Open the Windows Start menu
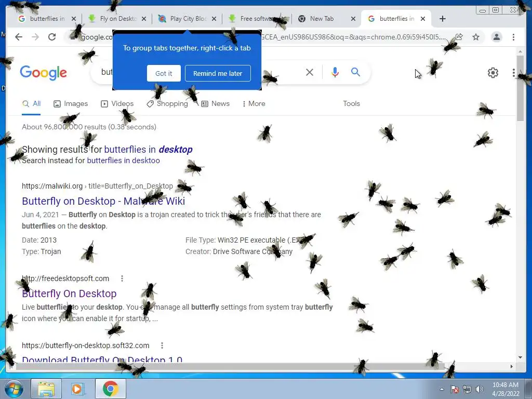Image resolution: width=532 pixels, height=399 pixels. (x=14, y=389)
